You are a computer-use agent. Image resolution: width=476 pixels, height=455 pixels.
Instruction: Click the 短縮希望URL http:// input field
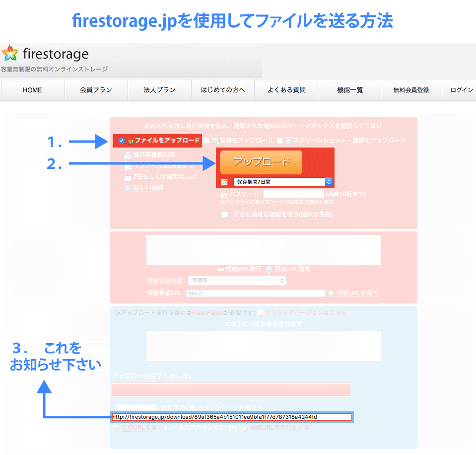click(x=255, y=293)
